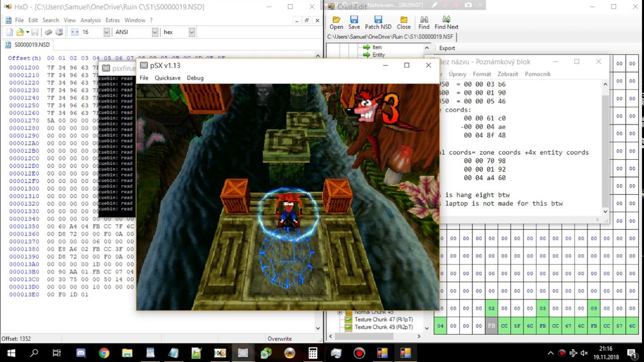
Task: Select the Entity node in CrashEdit tree
Action: tap(378, 55)
